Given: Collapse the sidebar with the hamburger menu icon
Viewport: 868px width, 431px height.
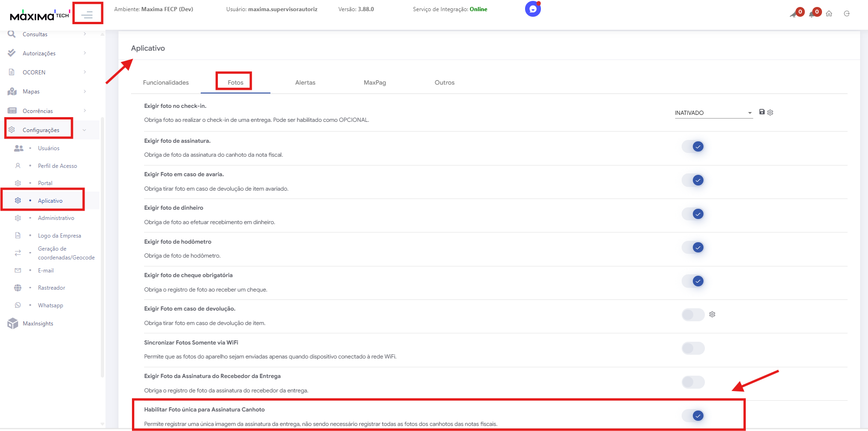Looking at the screenshot, I should pyautogui.click(x=87, y=15).
